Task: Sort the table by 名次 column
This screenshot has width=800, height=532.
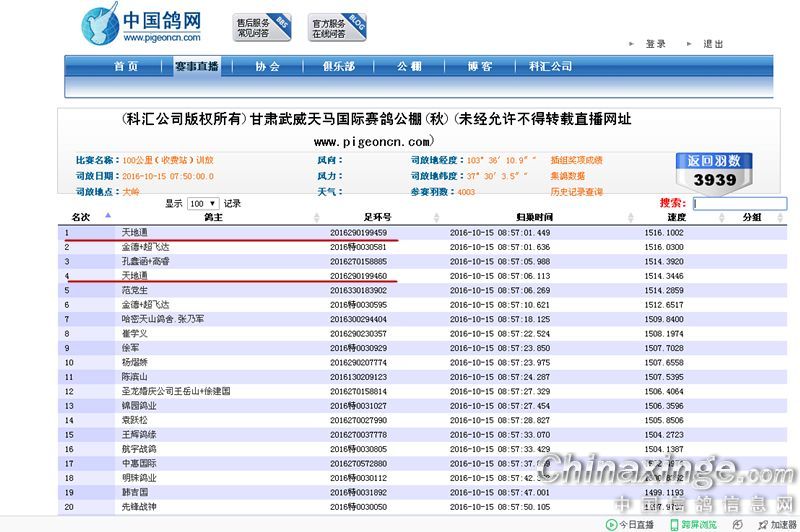Action: pos(81,216)
